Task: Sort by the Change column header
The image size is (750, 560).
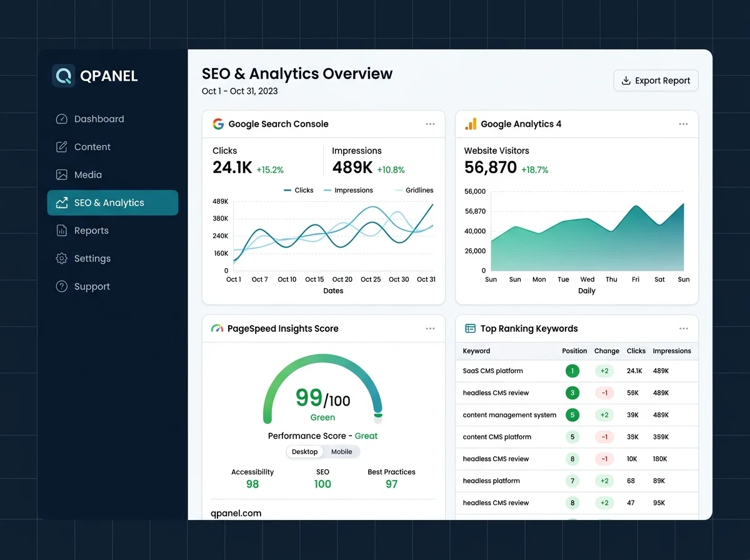Action: tap(606, 351)
